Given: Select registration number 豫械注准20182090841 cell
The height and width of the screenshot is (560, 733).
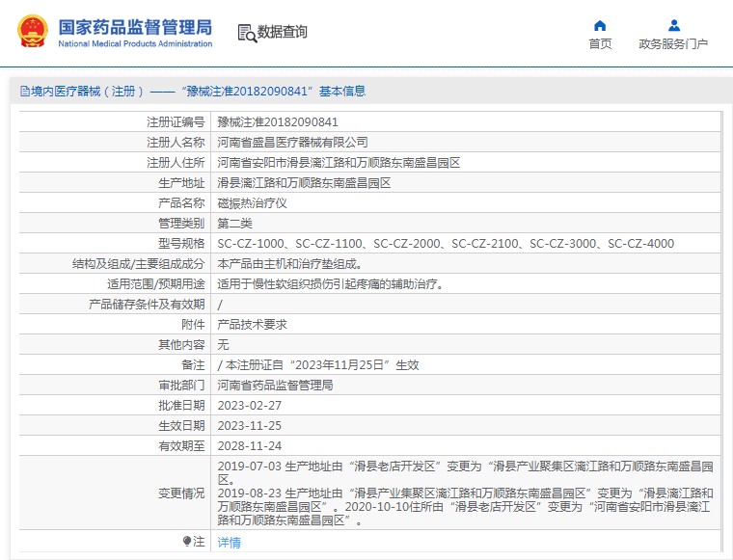Looking at the screenshot, I should coord(278,122).
